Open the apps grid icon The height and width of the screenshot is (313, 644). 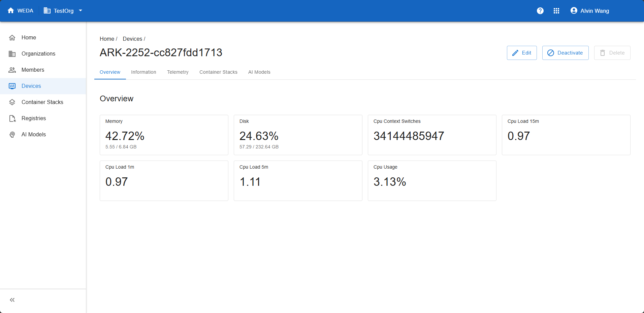click(556, 11)
